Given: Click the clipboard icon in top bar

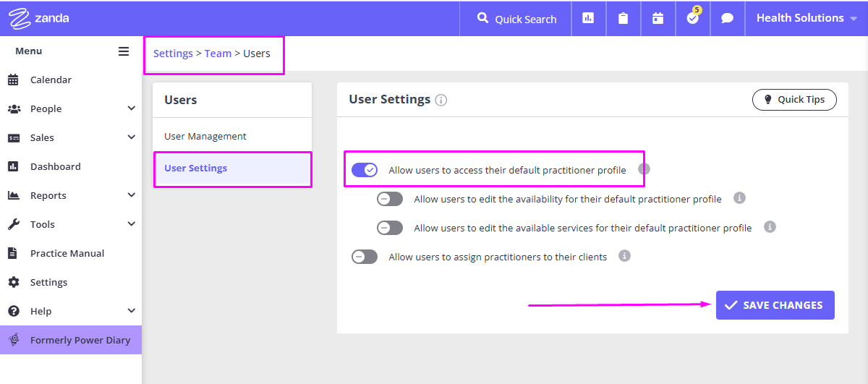Looking at the screenshot, I should pos(623,19).
